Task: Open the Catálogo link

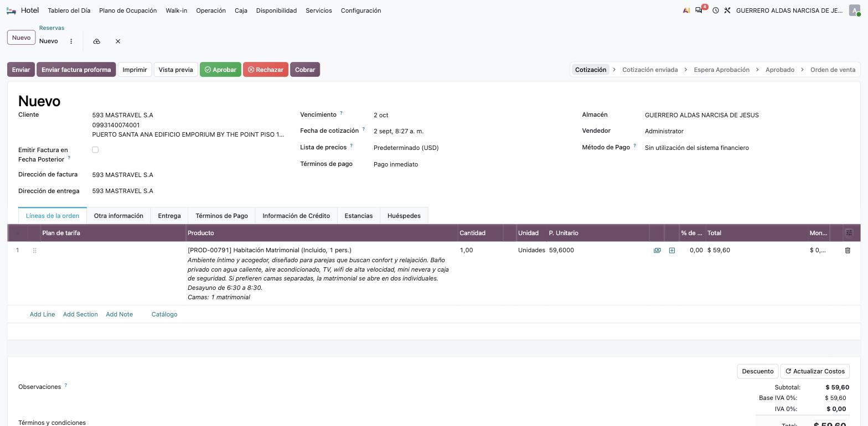Action: 164,314
